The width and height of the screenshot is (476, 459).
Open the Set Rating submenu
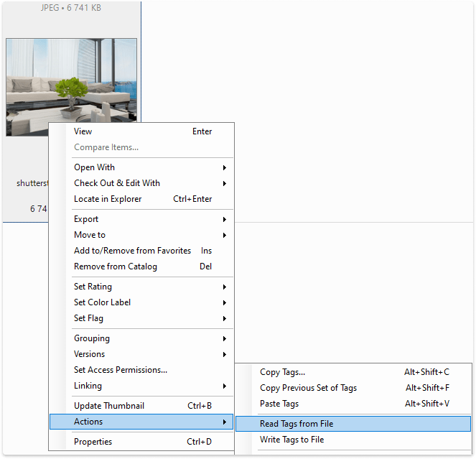tap(93, 287)
